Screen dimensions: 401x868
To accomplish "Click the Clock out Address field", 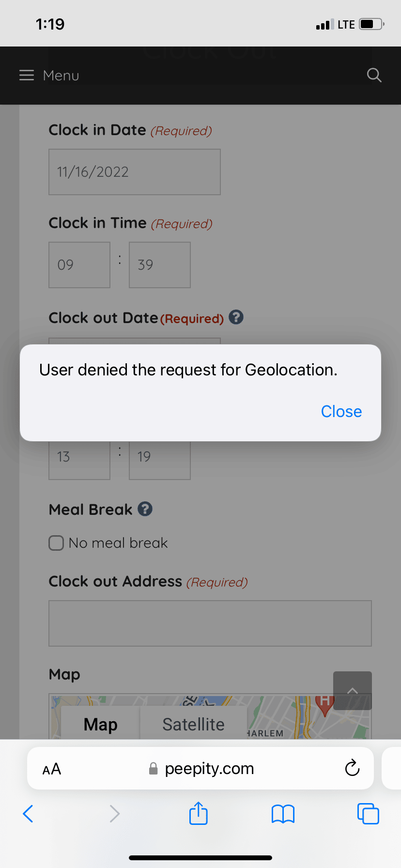I will pos(210,623).
